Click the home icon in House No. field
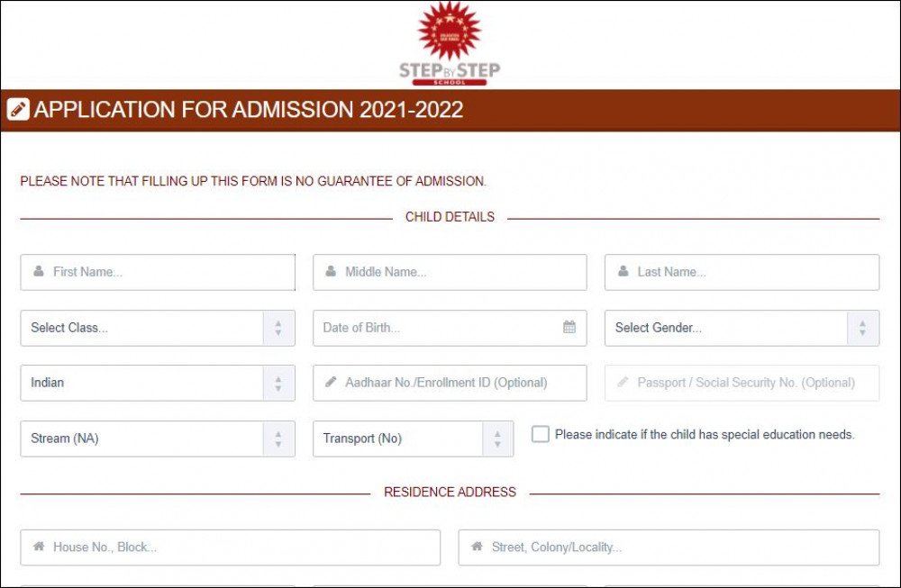 coord(39,547)
